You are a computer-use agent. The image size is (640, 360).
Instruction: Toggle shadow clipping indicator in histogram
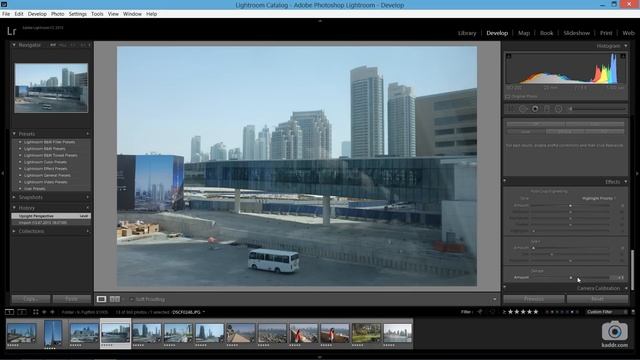(509, 56)
